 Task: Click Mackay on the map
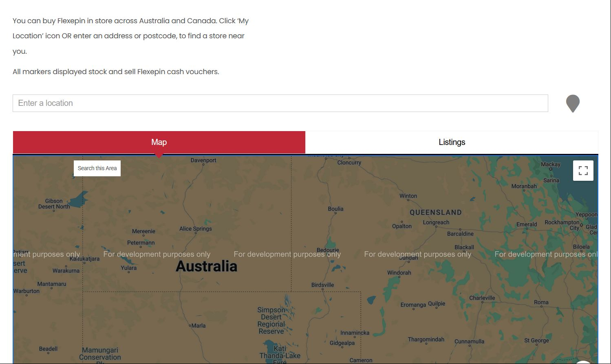551,164
